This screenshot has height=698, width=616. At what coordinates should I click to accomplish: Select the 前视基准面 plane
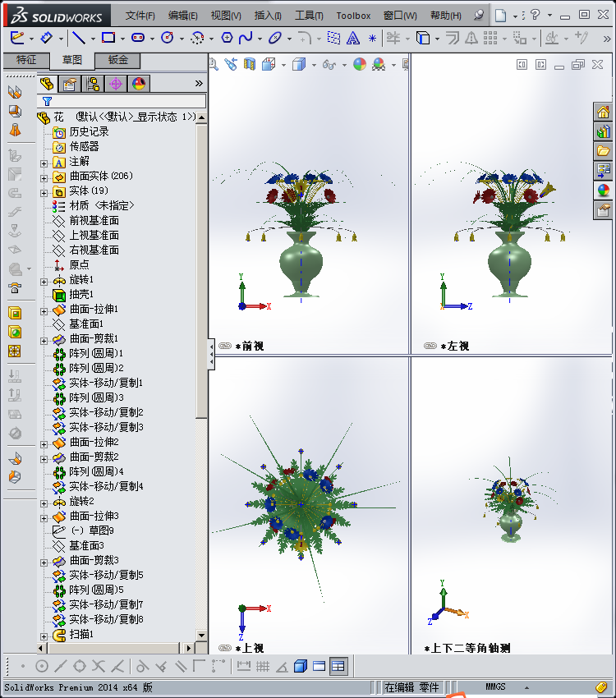point(86,221)
